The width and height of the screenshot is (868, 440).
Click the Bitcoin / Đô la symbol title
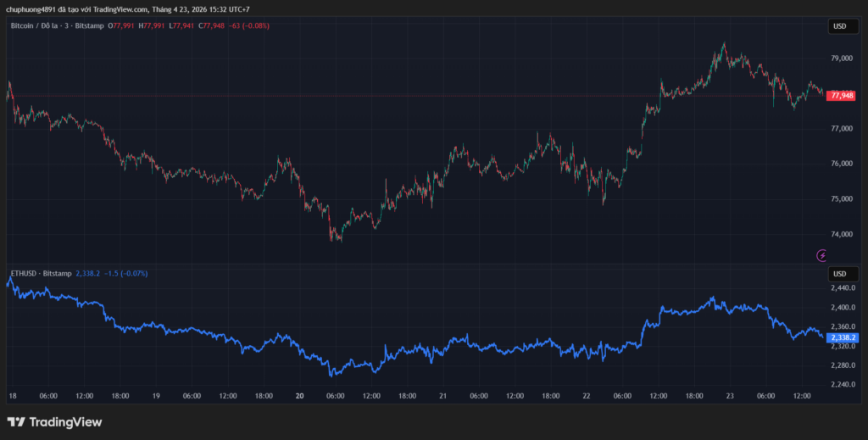point(57,26)
